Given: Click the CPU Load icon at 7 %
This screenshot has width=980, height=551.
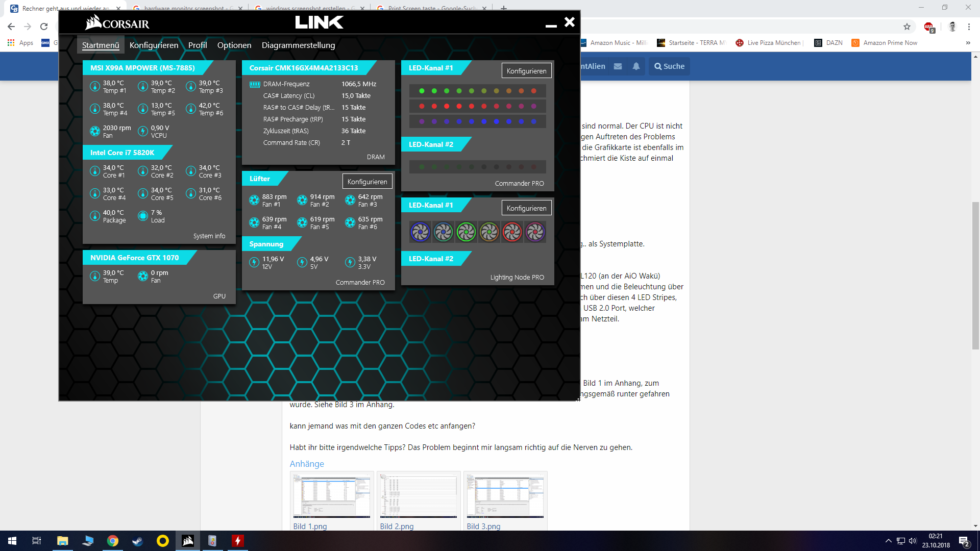Looking at the screenshot, I should pyautogui.click(x=143, y=216).
